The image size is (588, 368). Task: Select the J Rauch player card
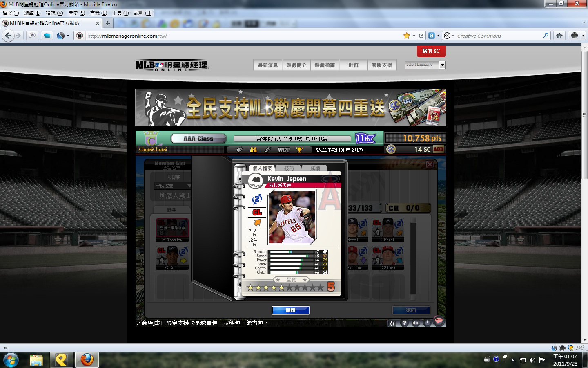[388, 230]
